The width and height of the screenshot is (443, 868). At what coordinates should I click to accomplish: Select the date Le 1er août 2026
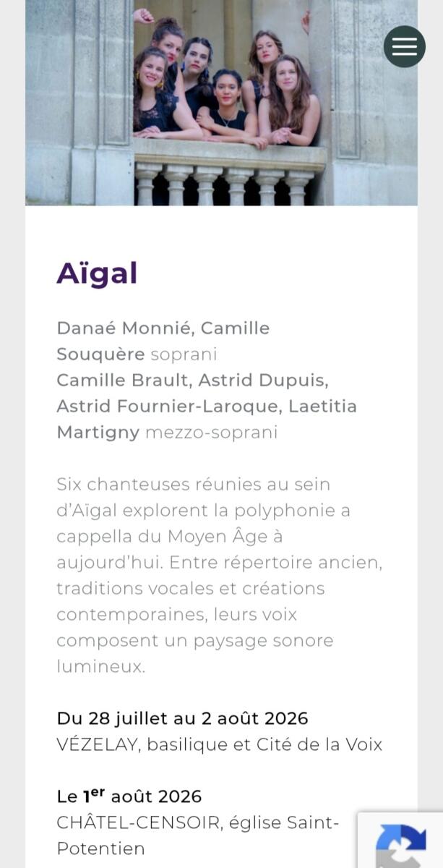coord(129,796)
